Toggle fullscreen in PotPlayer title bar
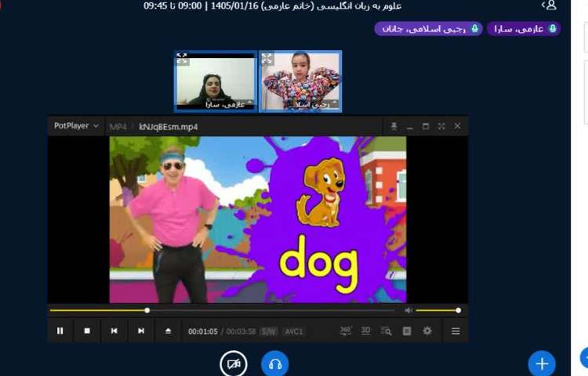588x376 pixels. point(441,126)
